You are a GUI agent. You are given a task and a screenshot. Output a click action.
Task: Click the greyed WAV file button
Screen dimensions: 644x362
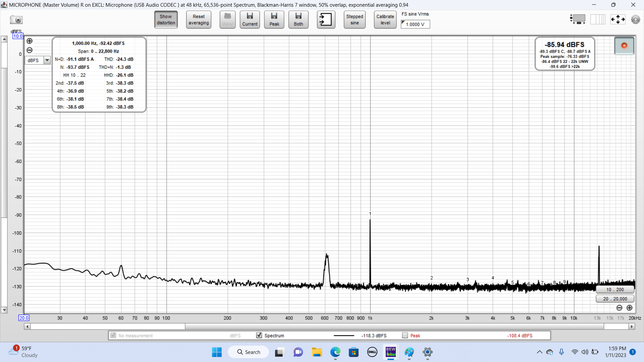[227, 20]
